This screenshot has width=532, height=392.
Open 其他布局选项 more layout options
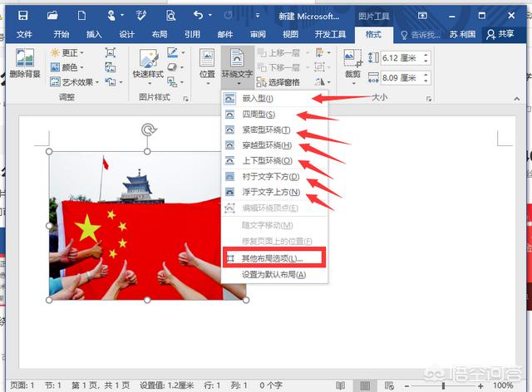(274, 258)
